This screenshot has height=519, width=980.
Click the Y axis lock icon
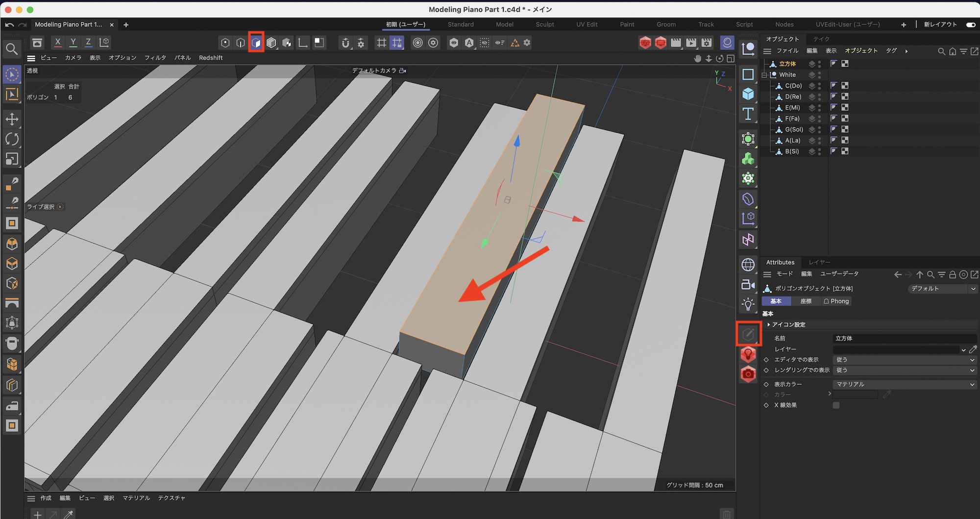73,43
